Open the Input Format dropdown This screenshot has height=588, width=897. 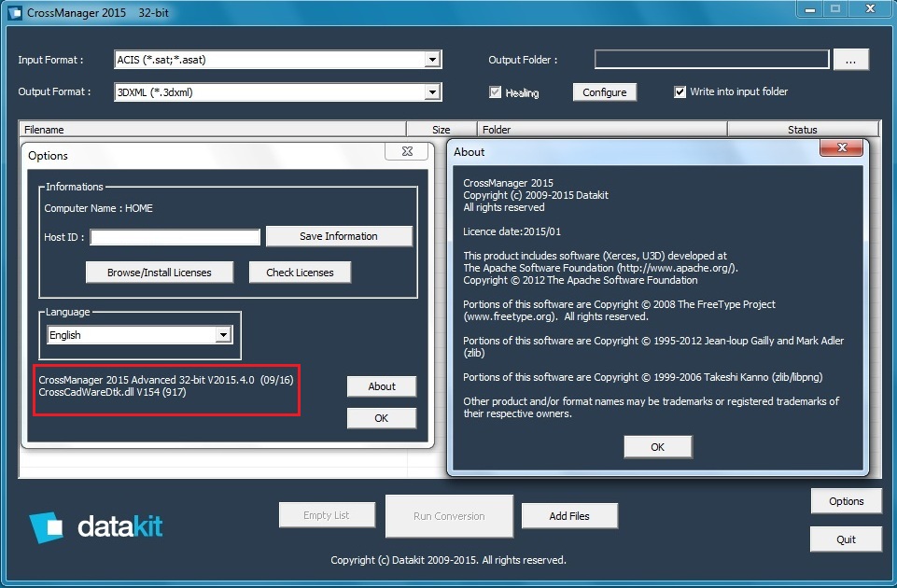pos(432,60)
